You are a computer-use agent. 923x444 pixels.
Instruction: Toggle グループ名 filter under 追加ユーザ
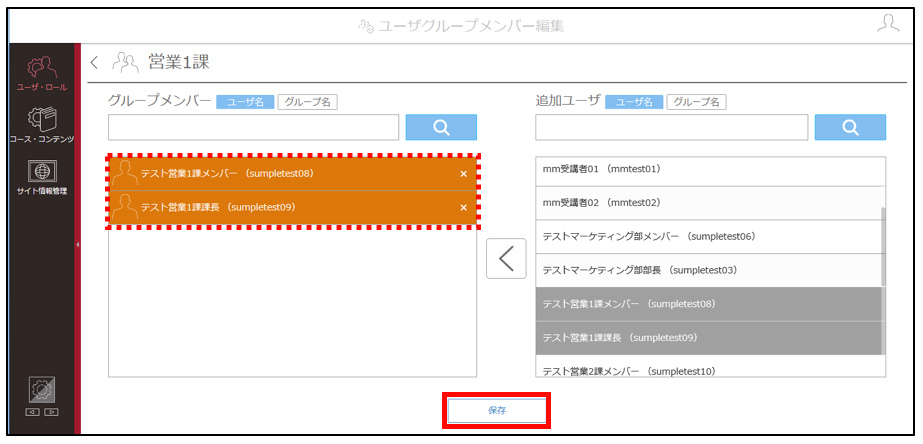click(696, 102)
